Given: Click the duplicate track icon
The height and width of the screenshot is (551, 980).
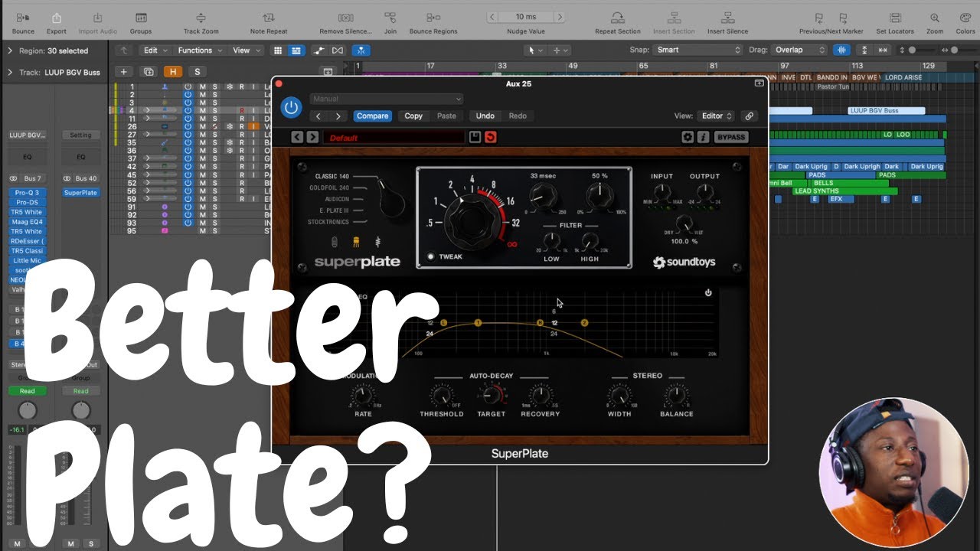Looking at the screenshot, I should coord(149,71).
